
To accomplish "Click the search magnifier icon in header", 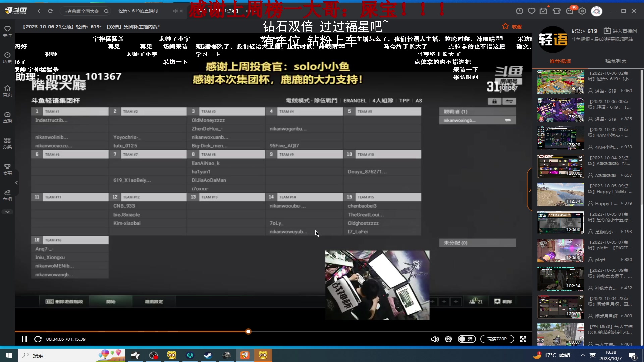I will point(106,11).
